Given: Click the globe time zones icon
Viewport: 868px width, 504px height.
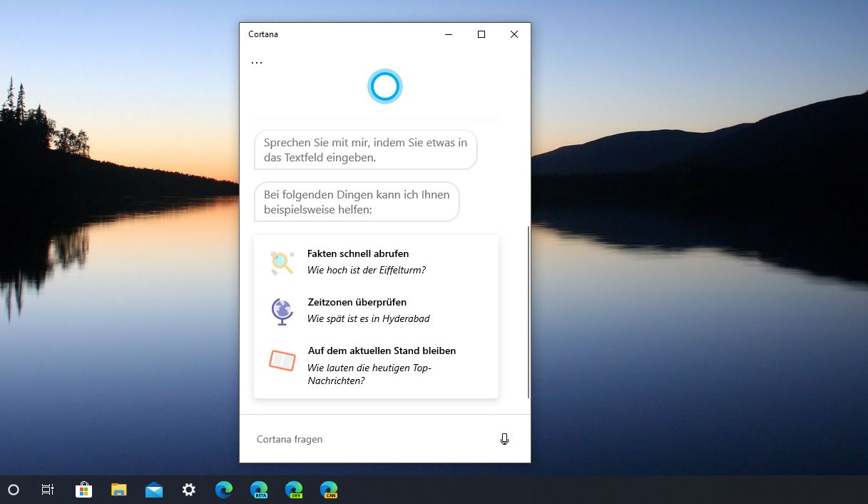Looking at the screenshot, I should point(282,311).
